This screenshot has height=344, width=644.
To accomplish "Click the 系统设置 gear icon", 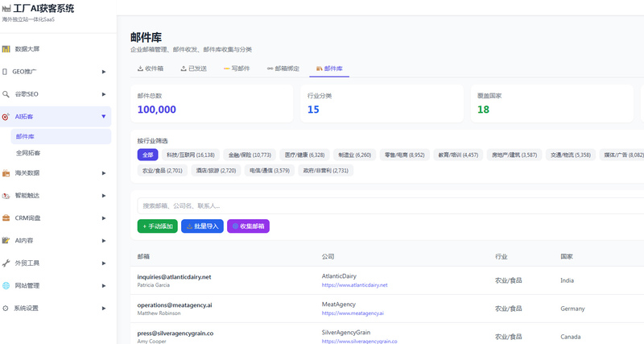I will tap(6, 309).
